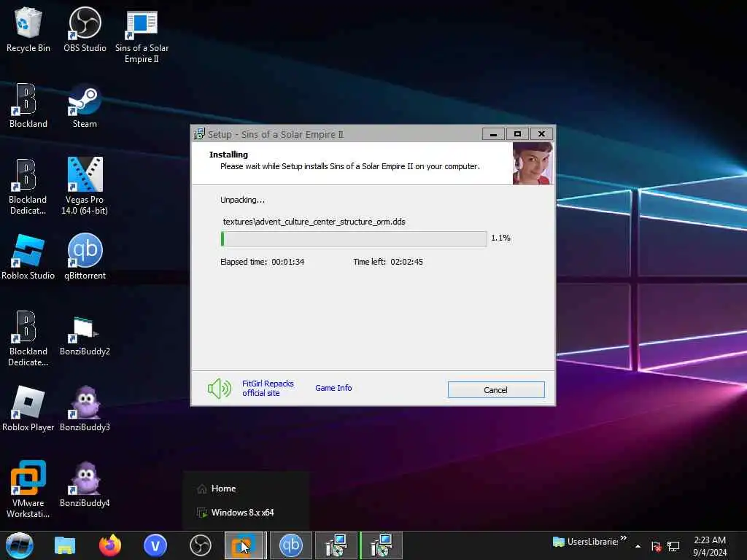Screen dimensions: 747x560
Task: Click the blue V app taskbar icon
Action: pyautogui.click(x=155, y=545)
